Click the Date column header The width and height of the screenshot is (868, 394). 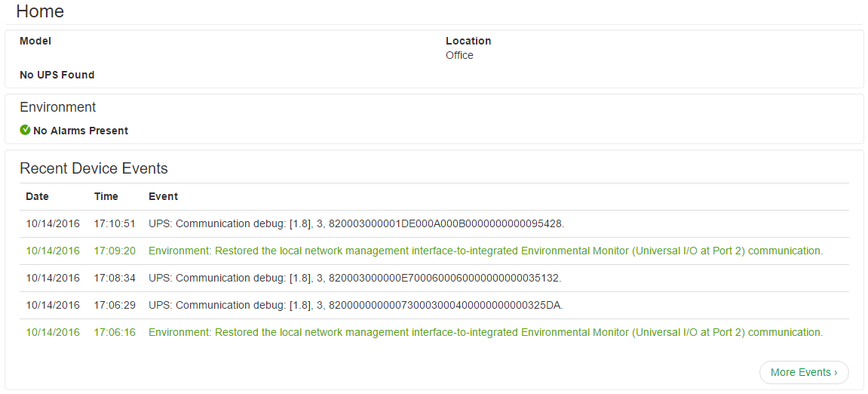pyautogui.click(x=37, y=196)
